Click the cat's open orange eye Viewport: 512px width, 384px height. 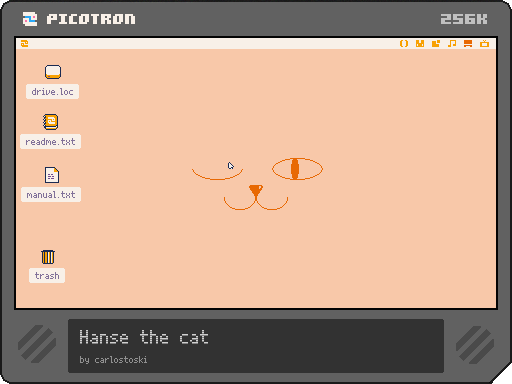pos(297,169)
